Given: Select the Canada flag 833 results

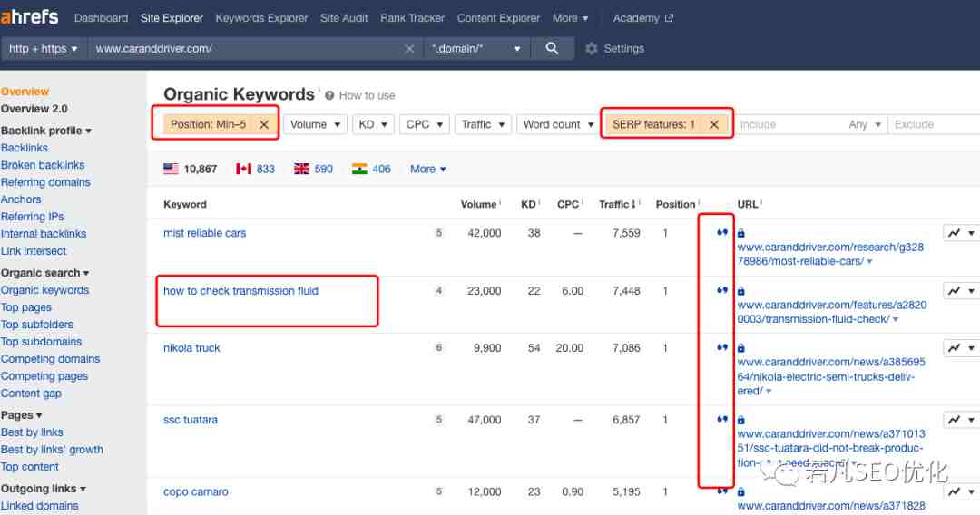Looking at the screenshot, I should [255, 169].
